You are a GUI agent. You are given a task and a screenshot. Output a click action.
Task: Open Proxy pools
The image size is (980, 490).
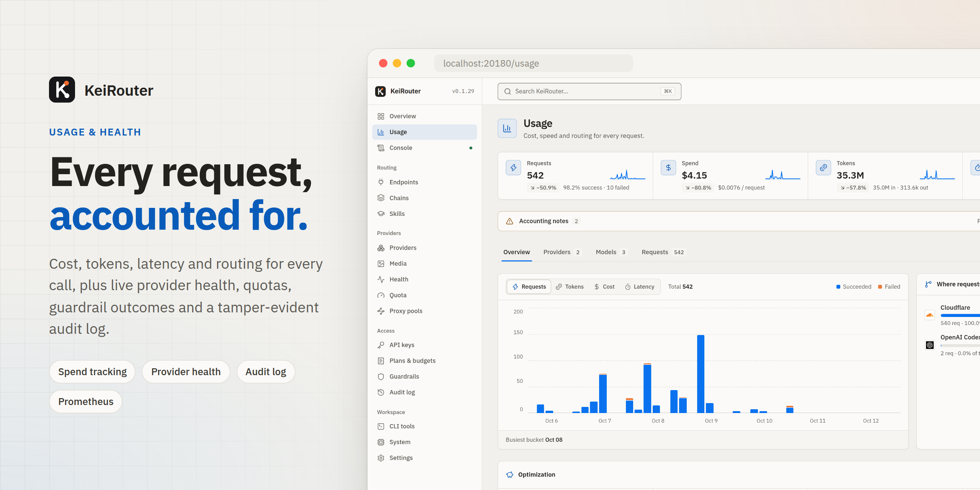[424, 311]
